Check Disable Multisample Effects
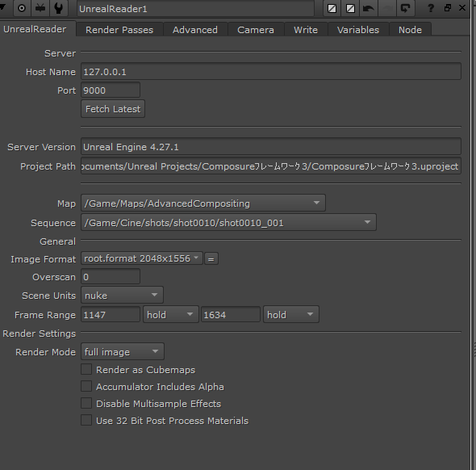Screen dimensions: 476x470 (x=86, y=403)
